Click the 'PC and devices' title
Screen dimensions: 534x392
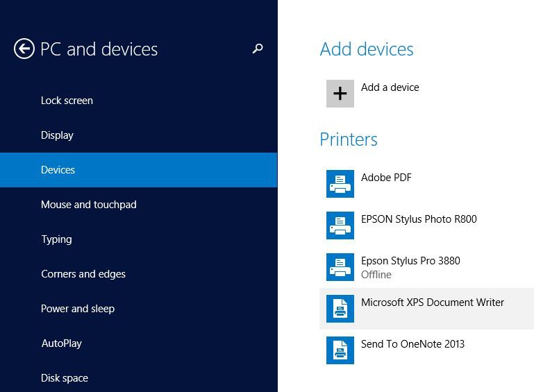pos(99,49)
